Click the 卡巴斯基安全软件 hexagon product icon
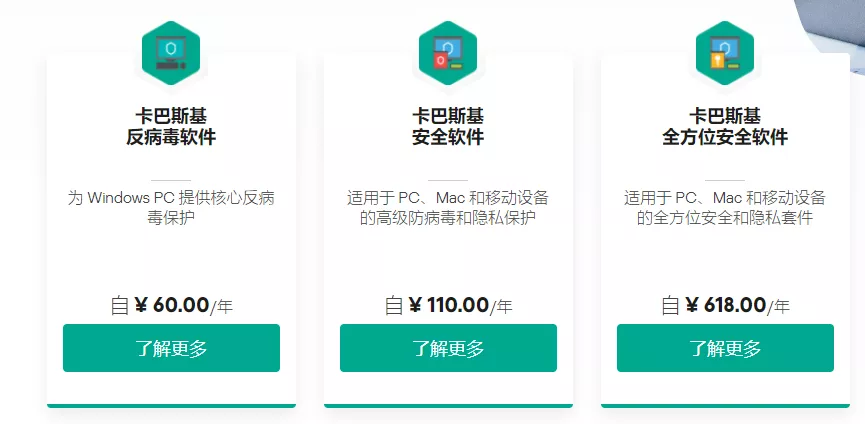This screenshot has height=424, width=865. (448, 54)
